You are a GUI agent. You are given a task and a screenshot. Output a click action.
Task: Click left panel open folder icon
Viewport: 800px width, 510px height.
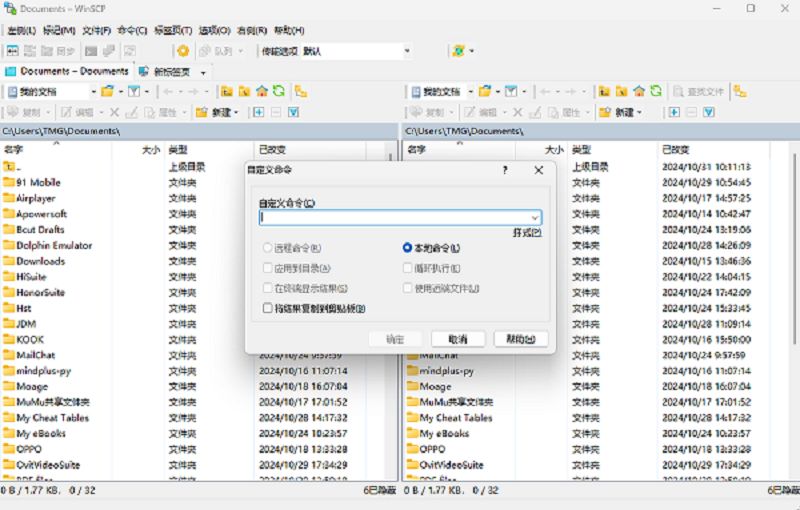point(108,91)
